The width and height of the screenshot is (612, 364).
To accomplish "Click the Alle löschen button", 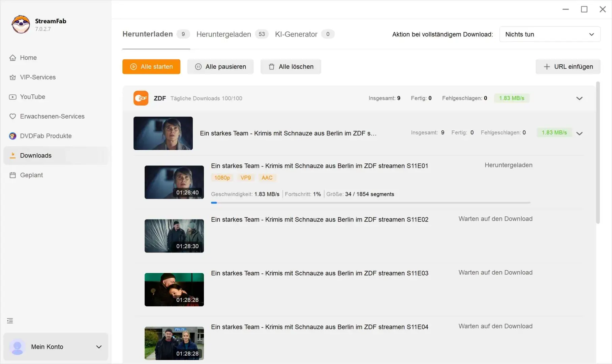I will click(291, 67).
